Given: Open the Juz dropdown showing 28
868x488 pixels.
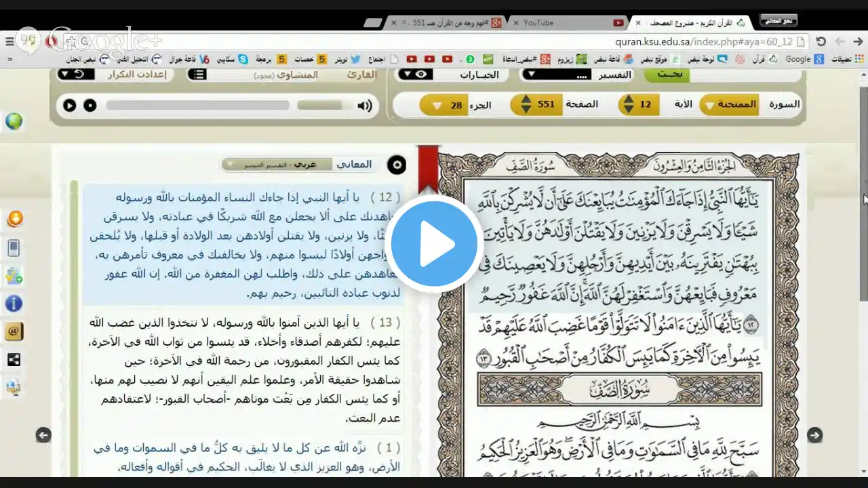Looking at the screenshot, I should click(444, 105).
